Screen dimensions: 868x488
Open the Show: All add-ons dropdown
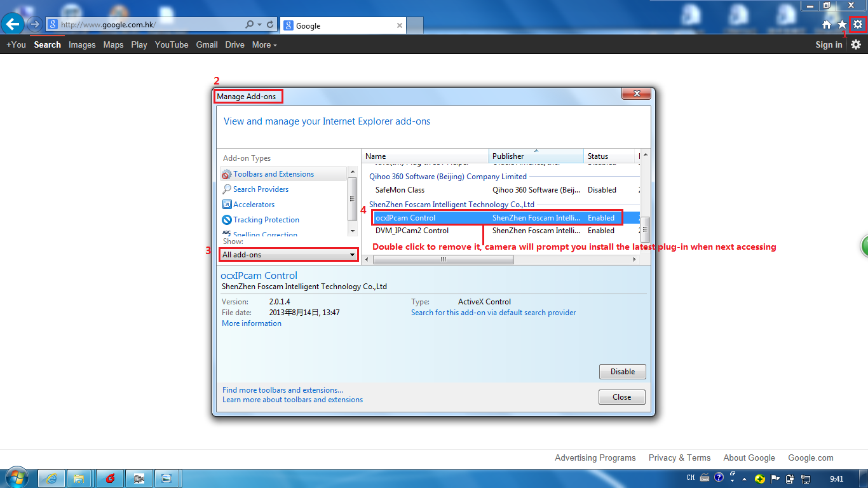pyautogui.click(x=288, y=255)
